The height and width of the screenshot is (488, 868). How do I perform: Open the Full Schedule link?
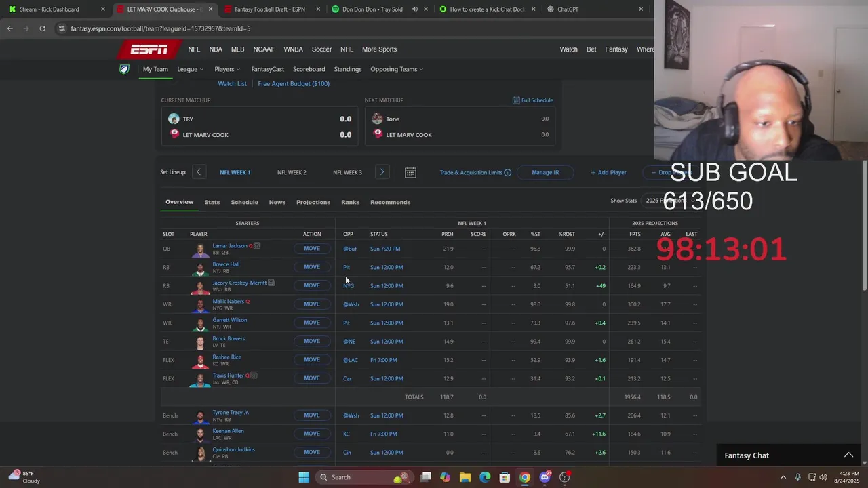pyautogui.click(x=533, y=100)
